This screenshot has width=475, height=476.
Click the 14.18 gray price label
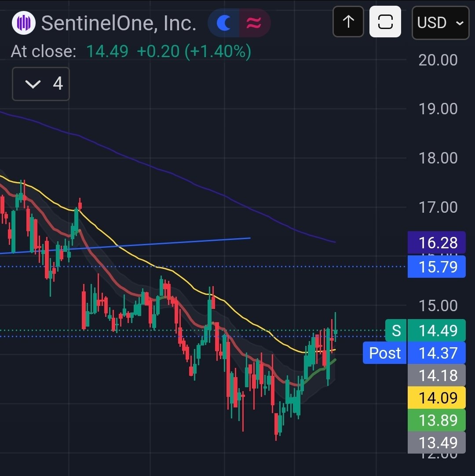click(x=436, y=375)
